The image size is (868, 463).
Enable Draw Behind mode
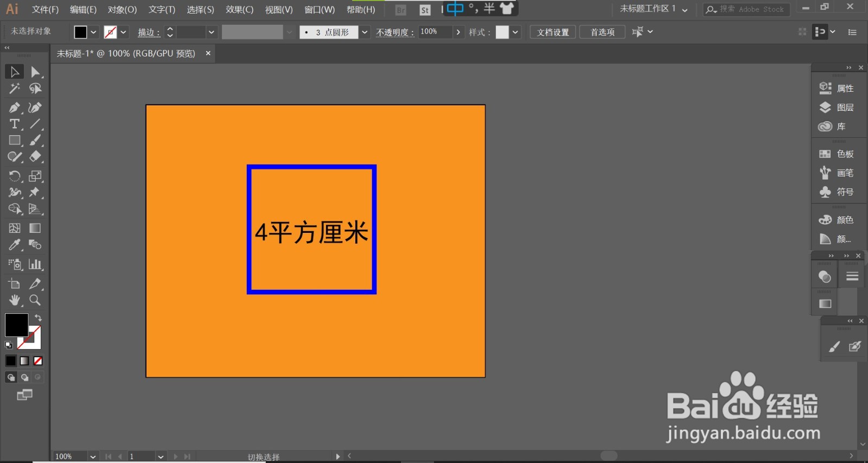24,377
